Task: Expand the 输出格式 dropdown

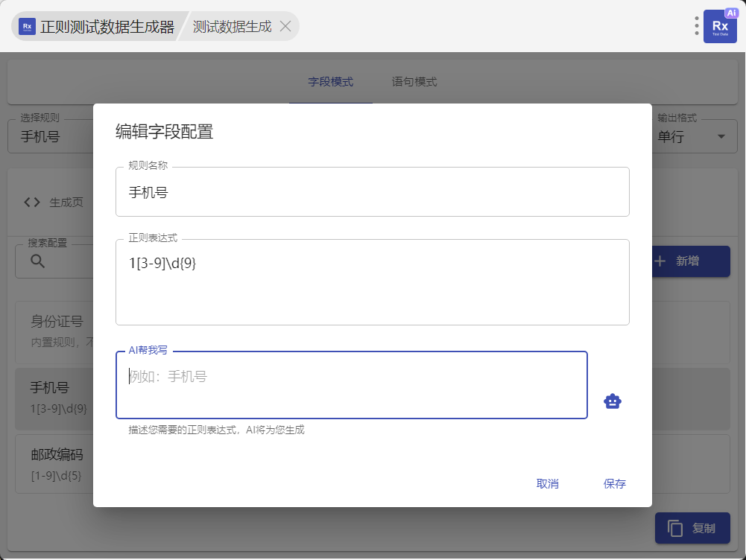Action: click(720, 136)
